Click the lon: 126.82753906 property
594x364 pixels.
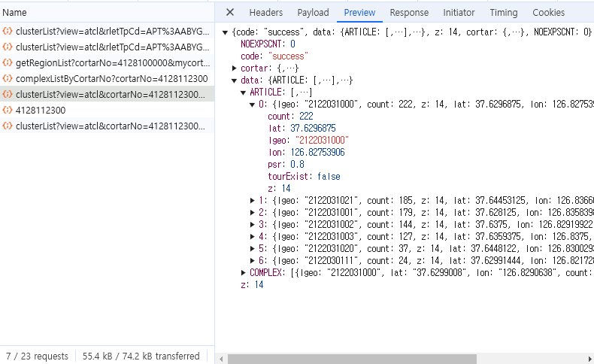coord(307,152)
